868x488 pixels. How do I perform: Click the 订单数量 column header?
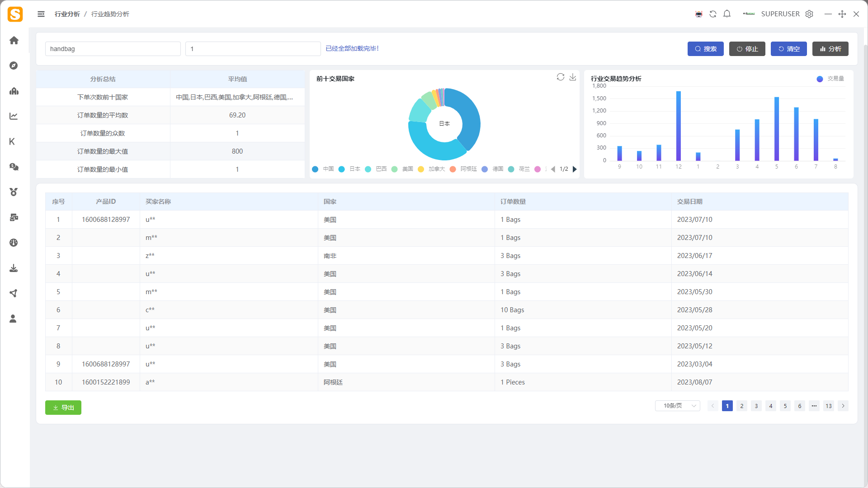pyautogui.click(x=583, y=202)
